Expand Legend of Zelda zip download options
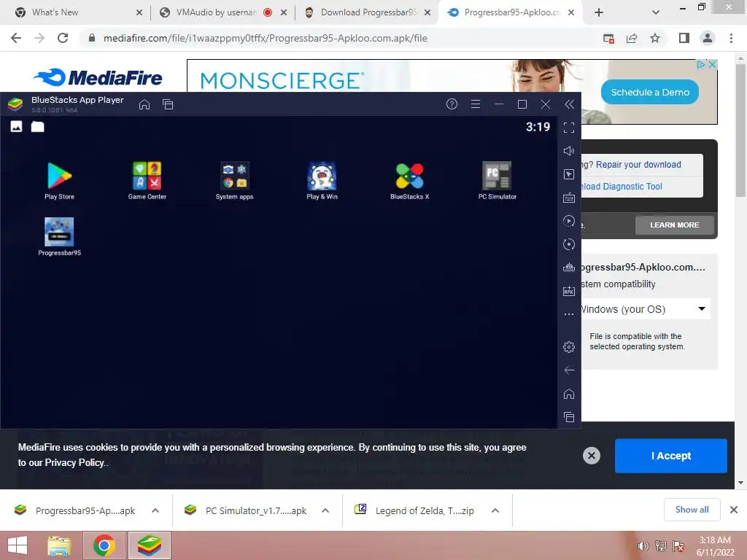The image size is (747, 560). coord(495,510)
